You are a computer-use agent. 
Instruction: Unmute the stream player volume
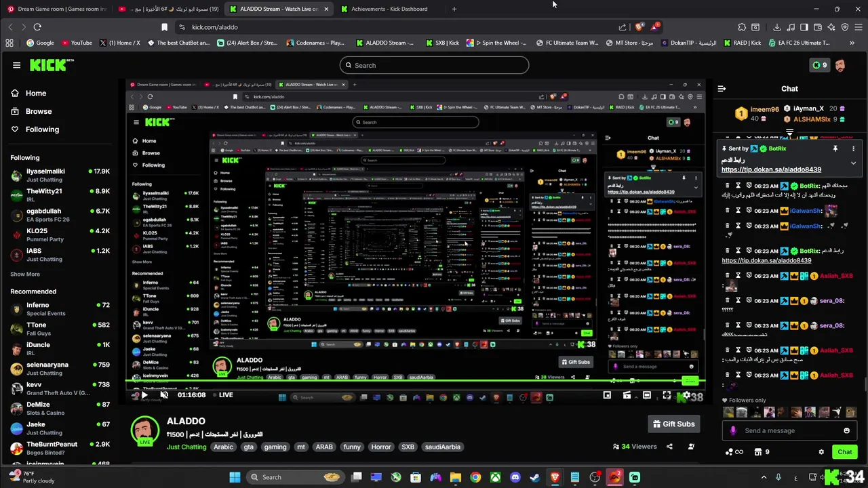pos(164,395)
